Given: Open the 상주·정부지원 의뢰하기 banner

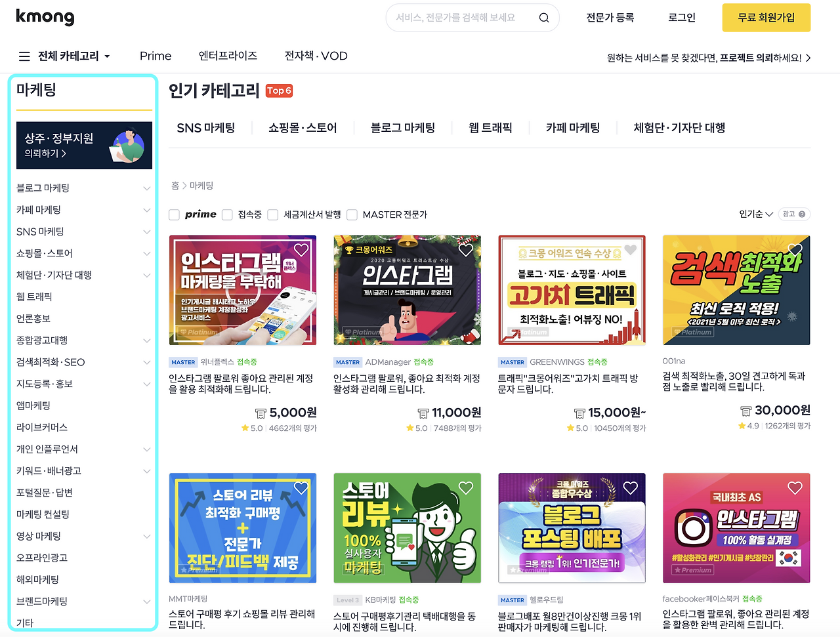Looking at the screenshot, I should [84, 145].
